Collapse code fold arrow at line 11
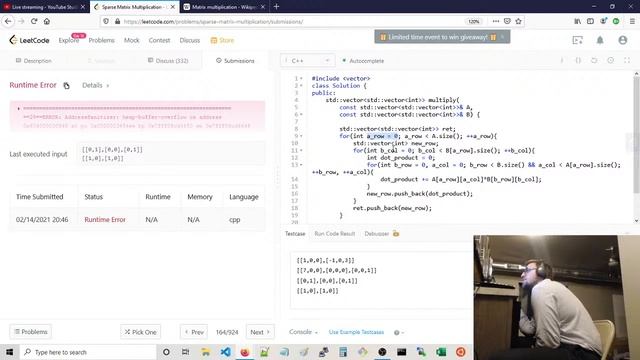The image size is (640, 360). pos(302,150)
